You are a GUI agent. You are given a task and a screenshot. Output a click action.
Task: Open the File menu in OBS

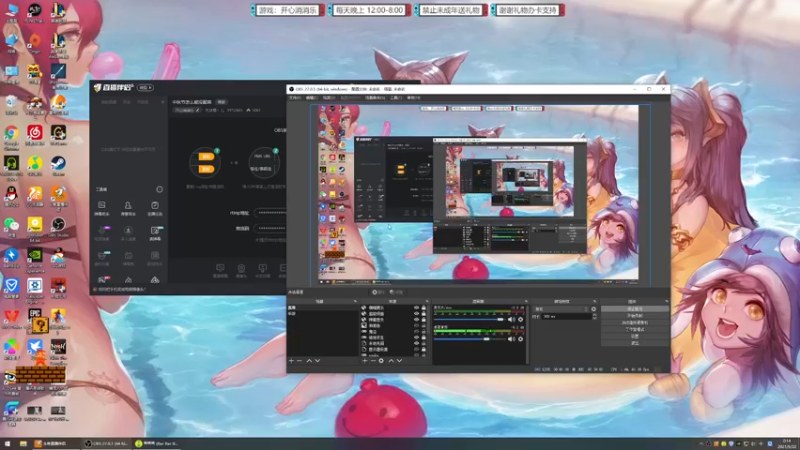pyautogui.click(x=295, y=97)
